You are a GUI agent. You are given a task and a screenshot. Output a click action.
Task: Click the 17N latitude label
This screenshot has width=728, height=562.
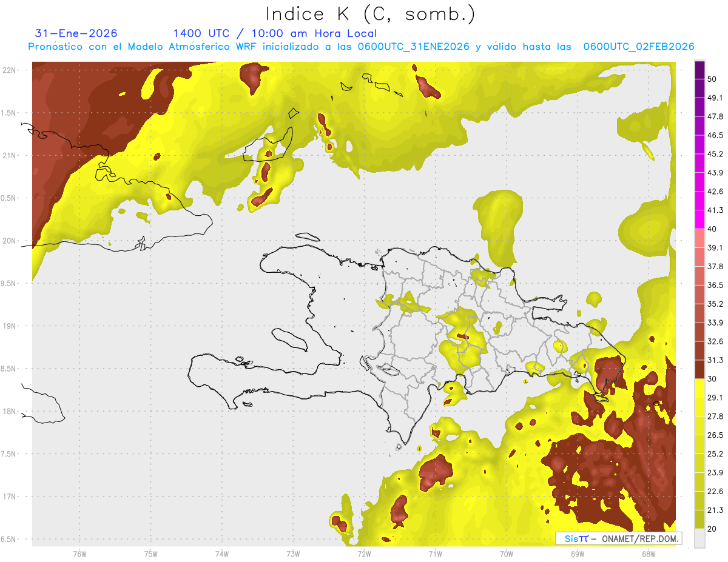click(10, 497)
